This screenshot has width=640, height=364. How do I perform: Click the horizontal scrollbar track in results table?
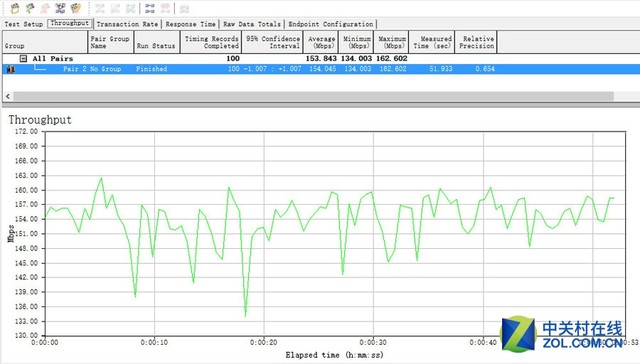point(313,96)
